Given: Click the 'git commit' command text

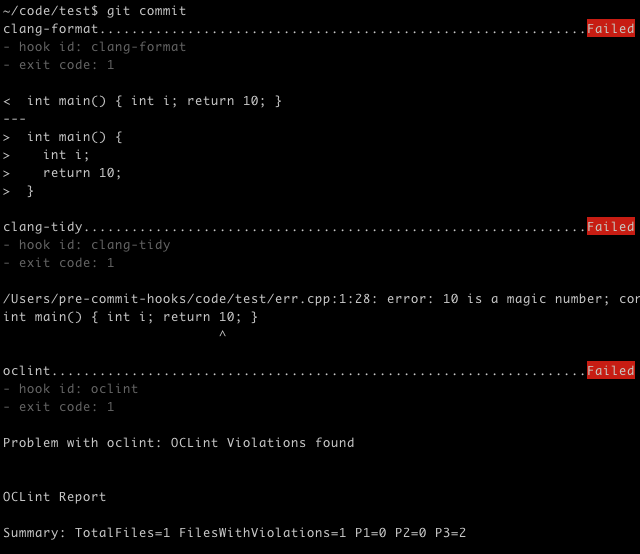Looking at the screenshot, I should pos(146,11).
